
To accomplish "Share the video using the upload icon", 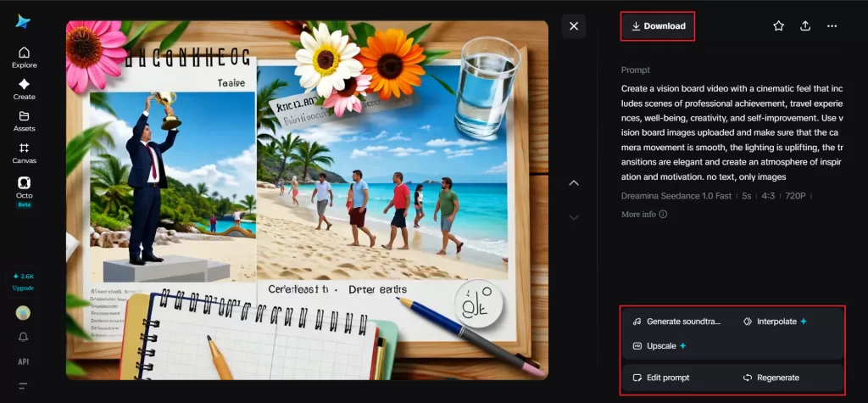I will pyautogui.click(x=805, y=26).
